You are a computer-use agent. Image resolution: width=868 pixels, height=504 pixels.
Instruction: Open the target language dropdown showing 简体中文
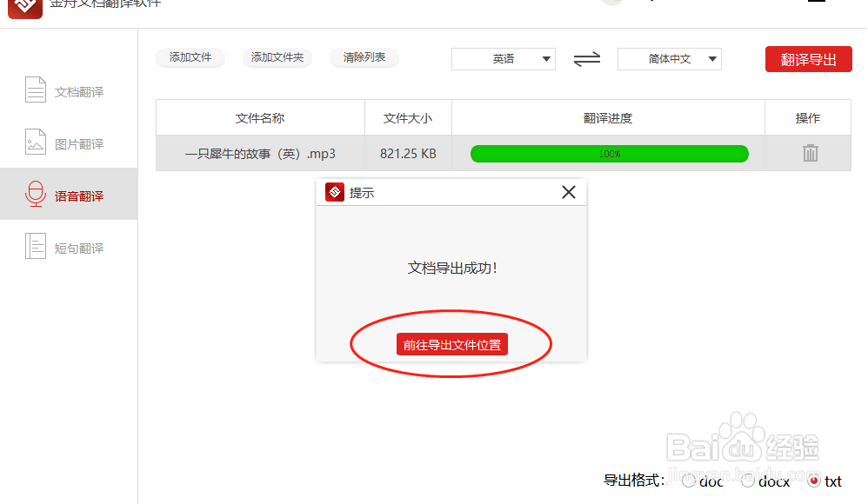click(669, 59)
